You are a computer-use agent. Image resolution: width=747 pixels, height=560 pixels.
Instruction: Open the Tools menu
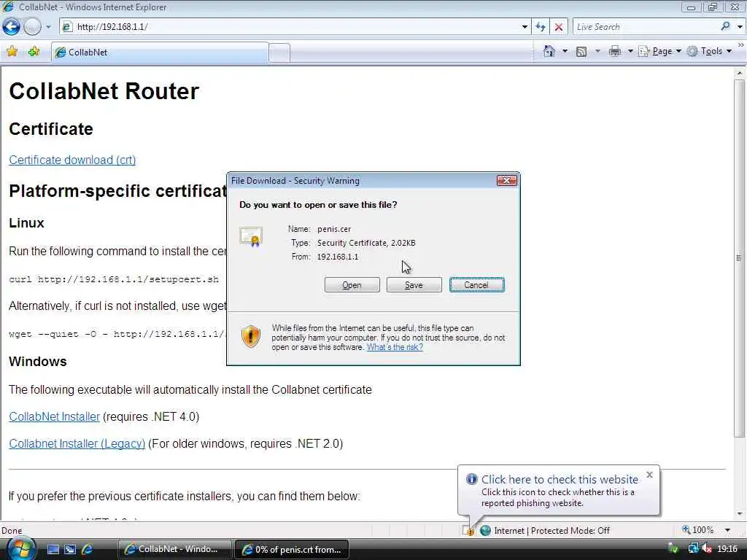coord(709,51)
